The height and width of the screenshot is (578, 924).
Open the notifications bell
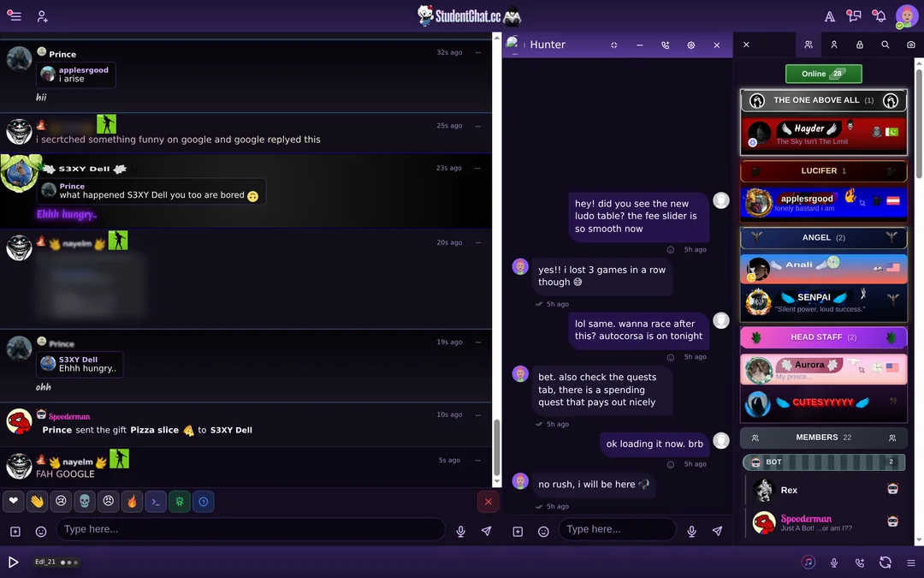[x=880, y=16]
